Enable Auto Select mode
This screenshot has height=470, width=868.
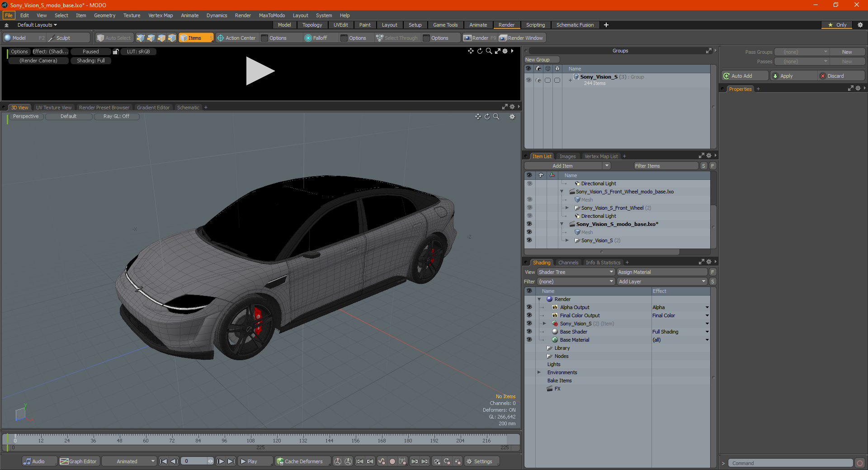(114, 38)
